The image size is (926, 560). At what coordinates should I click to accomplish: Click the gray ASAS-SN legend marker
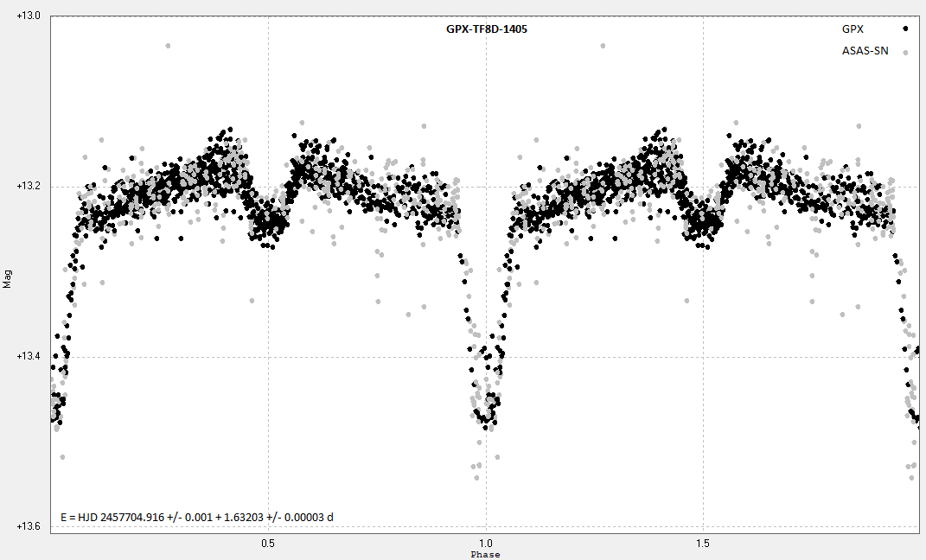click(x=904, y=52)
